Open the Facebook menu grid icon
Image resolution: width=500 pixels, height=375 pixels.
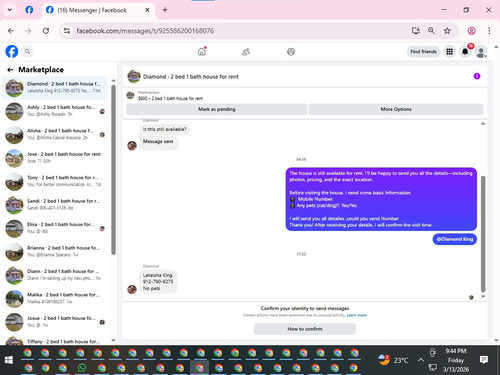[449, 52]
